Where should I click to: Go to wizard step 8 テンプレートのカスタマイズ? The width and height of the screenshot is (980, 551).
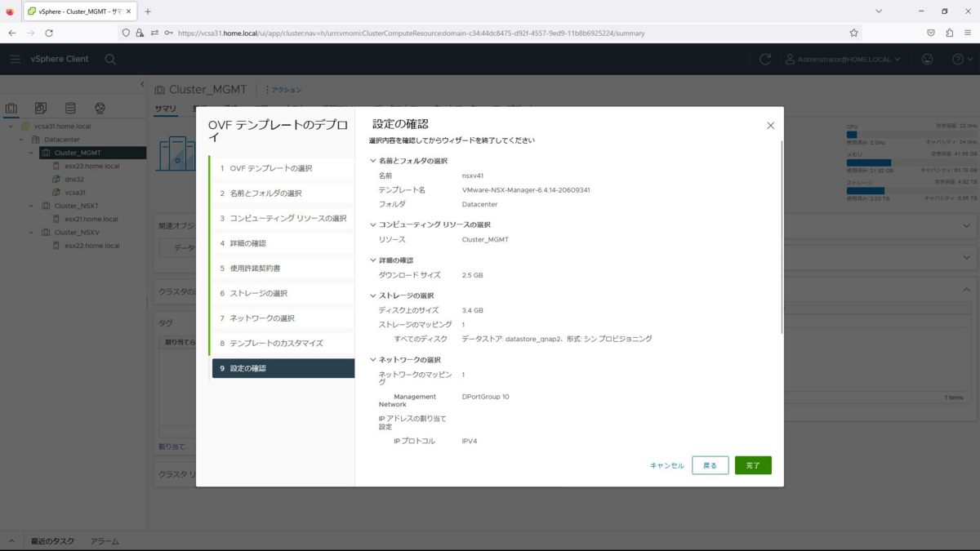tap(282, 343)
